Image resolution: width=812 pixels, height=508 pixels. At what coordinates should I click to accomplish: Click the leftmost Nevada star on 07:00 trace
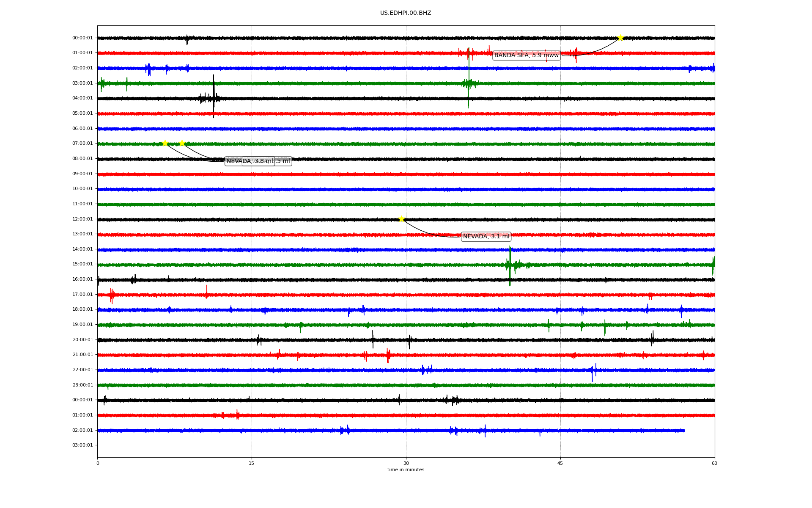[165, 143]
